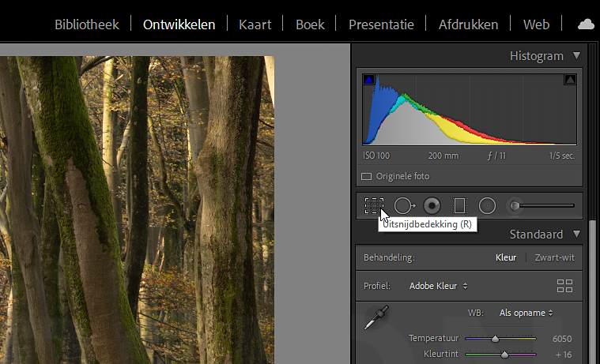Toggle the highlight clipping indicator in histogram
Screen dimensions: 600x364
click(x=570, y=80)
